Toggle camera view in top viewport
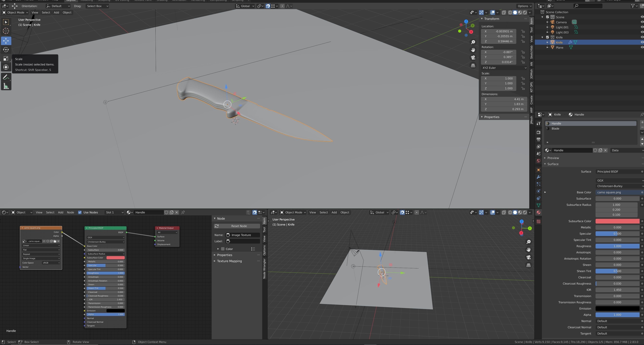The image size is (644, 345). (x=473, y=58)
